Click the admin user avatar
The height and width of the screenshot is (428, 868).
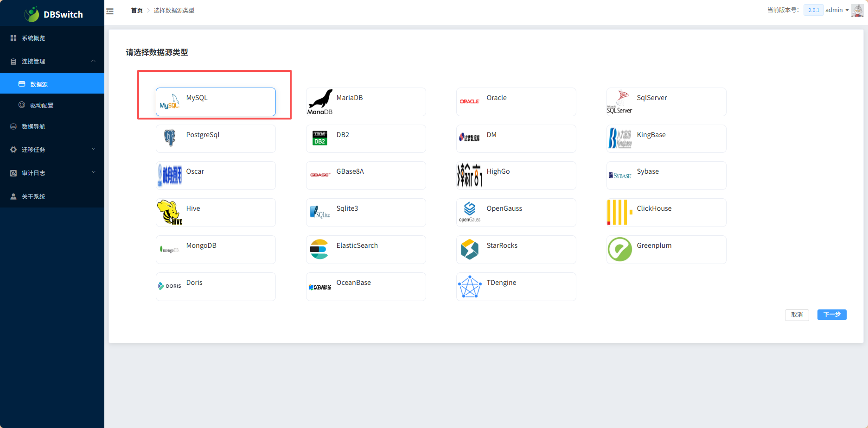coord(857,10)
